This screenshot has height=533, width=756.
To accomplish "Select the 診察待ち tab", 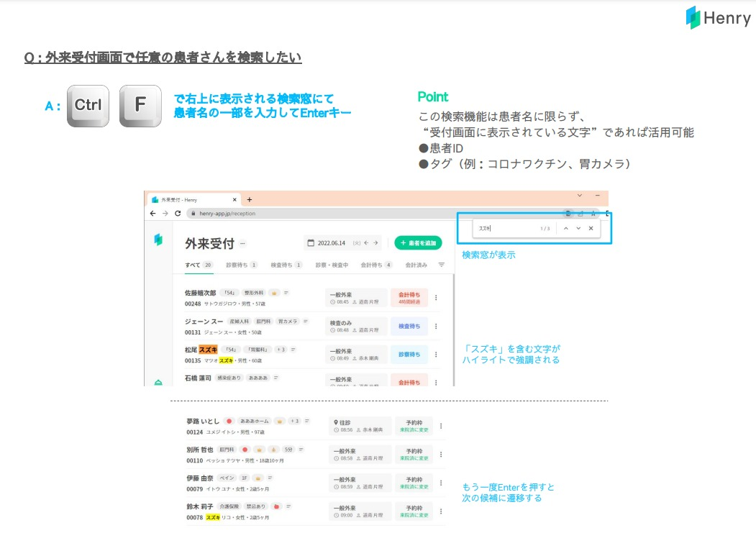I will [242, 265].
